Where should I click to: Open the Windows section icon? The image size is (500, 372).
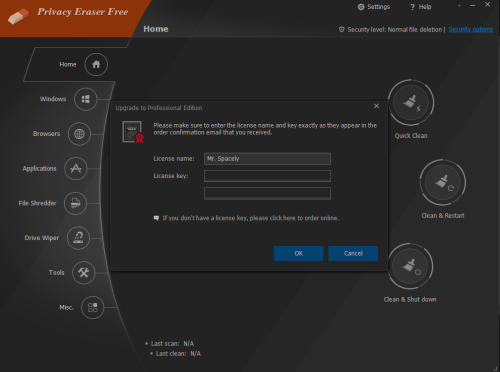(x=86, y=99)
